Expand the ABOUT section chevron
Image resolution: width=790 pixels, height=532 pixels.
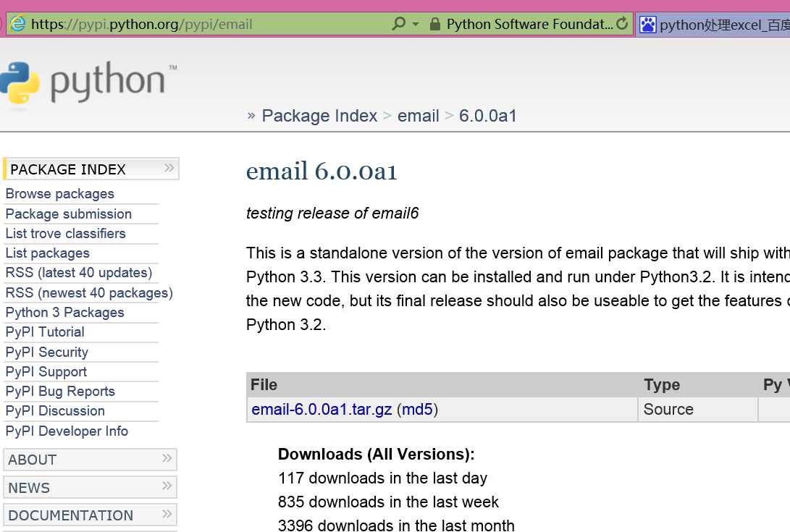coord(167,458)
